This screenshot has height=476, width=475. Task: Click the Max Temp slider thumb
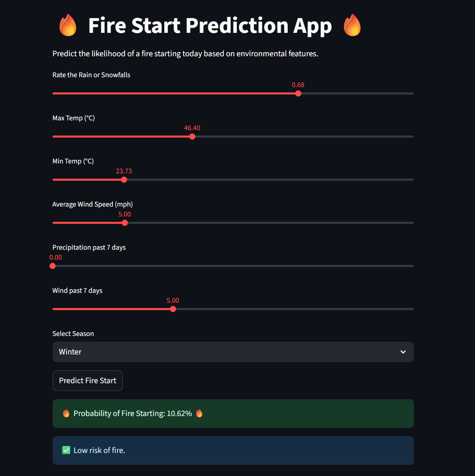tap(192, 137)
